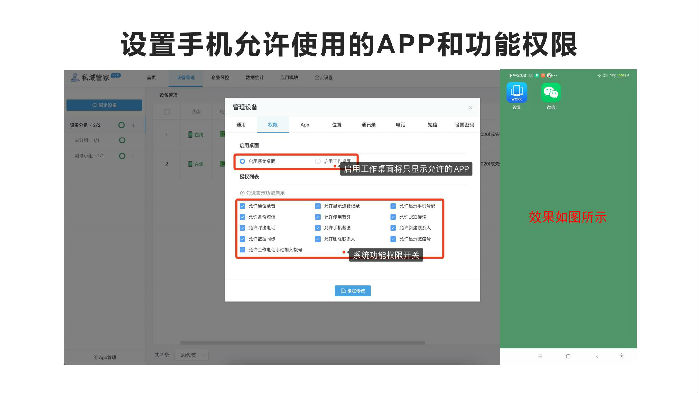Viewport: 700px width, 393px height.
Task: Toggle first checkbox in middle permission column
Action: click(x=318, y=206)
